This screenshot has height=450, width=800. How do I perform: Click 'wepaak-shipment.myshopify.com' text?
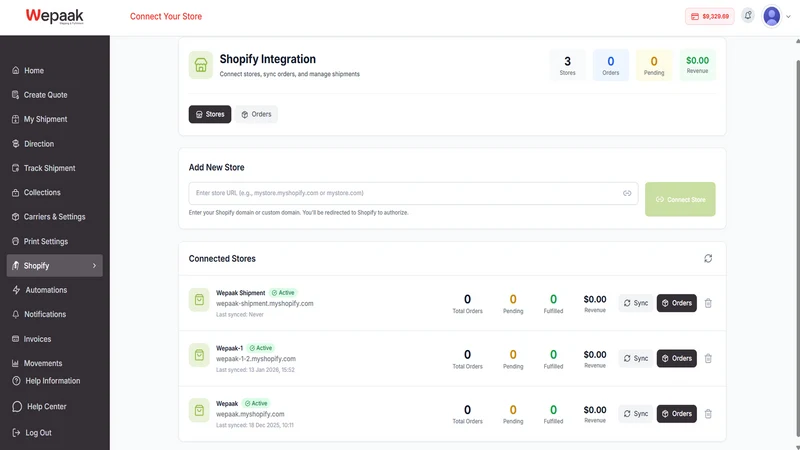[x=264, y=304]
